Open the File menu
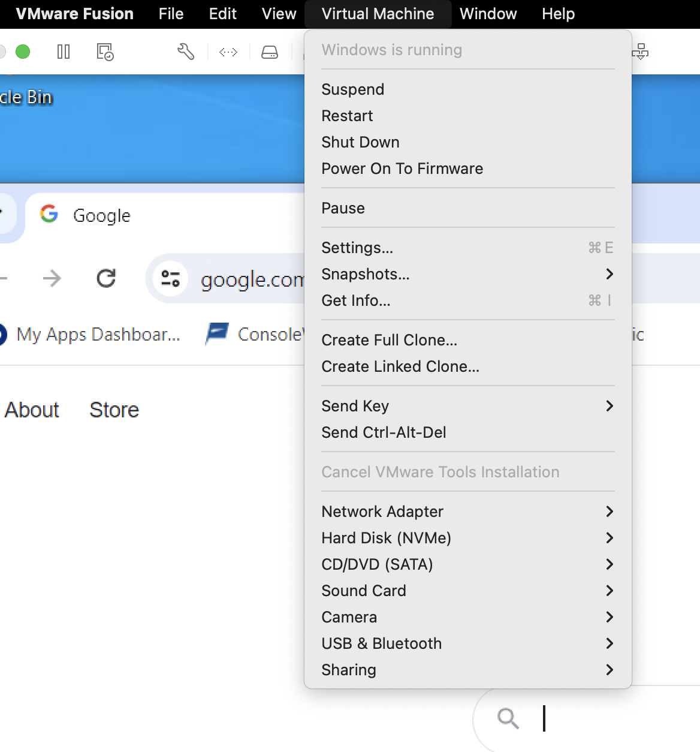This screenshot has height=752, width=700. click(171, 14)
